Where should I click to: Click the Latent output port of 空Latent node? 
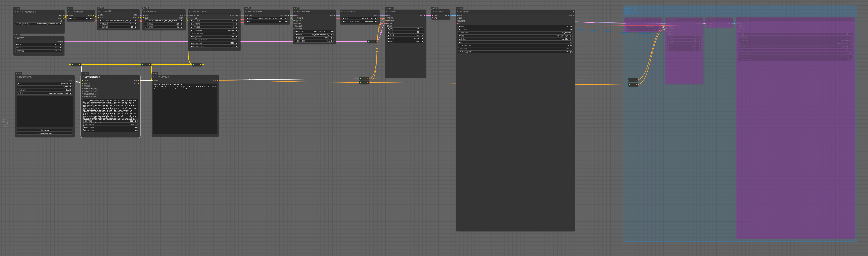point(63,42)
